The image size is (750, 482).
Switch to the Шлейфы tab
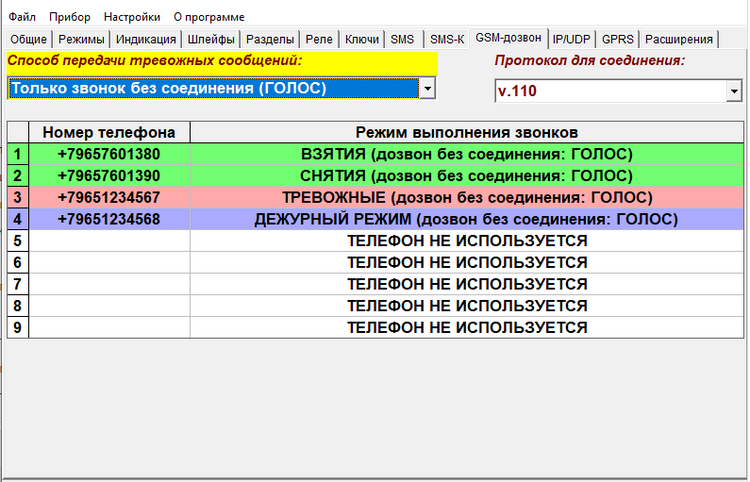tap(211, 40)
